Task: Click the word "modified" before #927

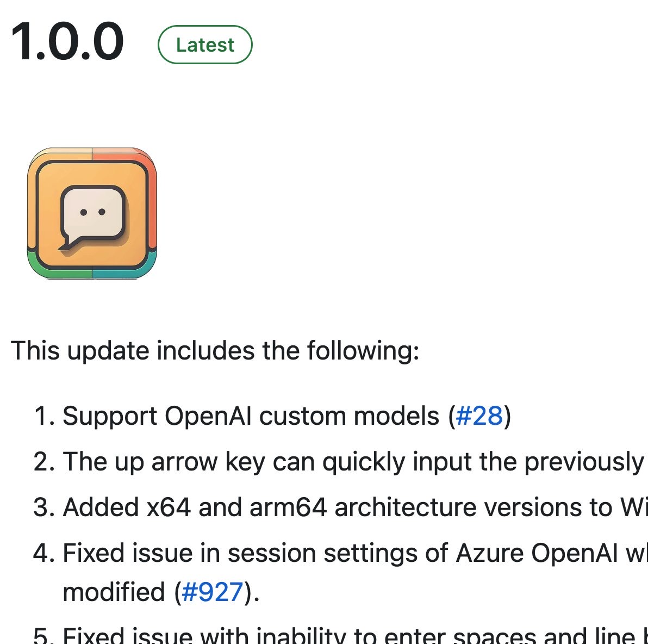Action: click(x=114, y=592)
